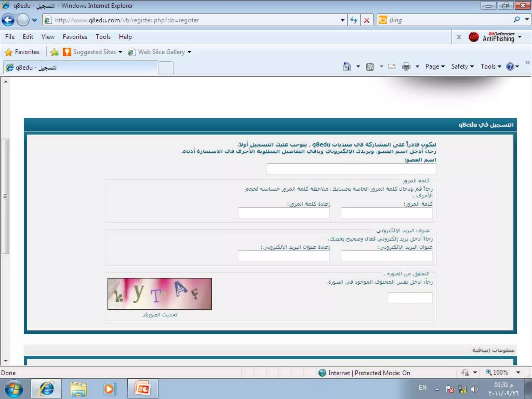This screenshot has width=532, height=399.
Task: Expand the Safety dropdown menu
Action: (462, 66)
